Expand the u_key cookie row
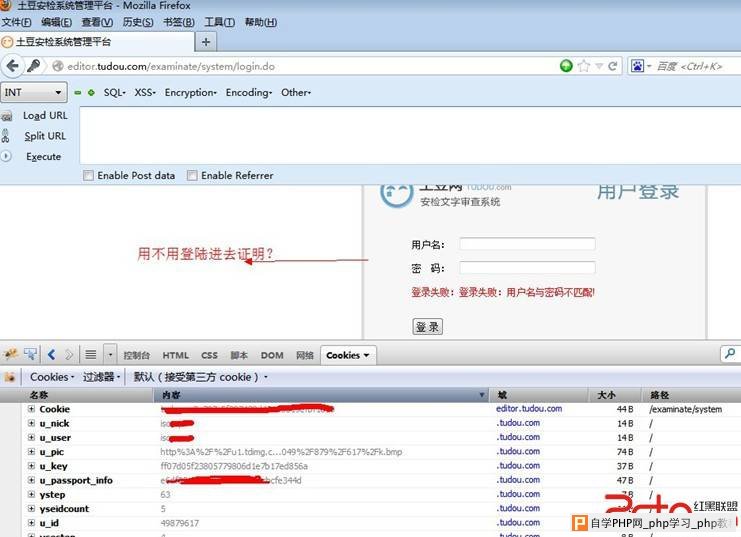 (31, 466)
